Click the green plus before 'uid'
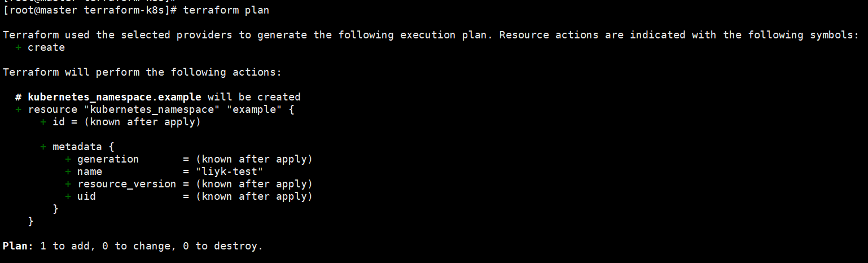This screenshot has width=868, height=263. 68,196
